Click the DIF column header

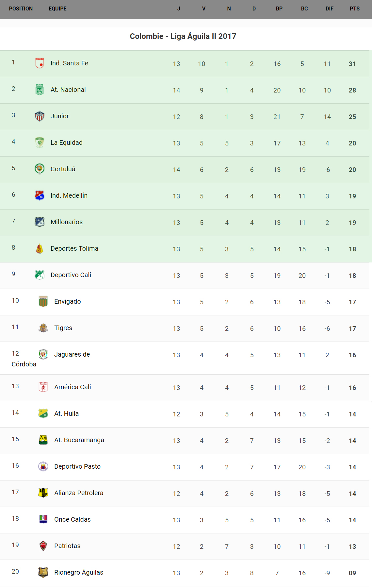point(329,9)
